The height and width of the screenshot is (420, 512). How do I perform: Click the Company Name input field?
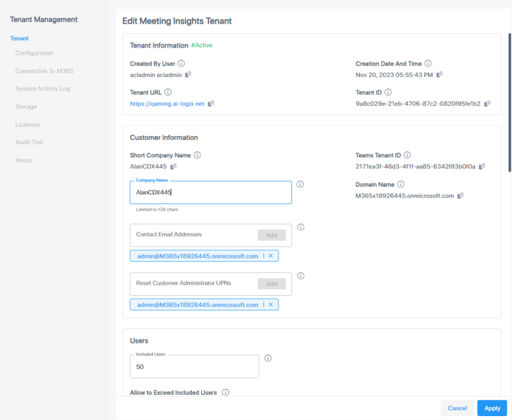(x=210, y=192)
